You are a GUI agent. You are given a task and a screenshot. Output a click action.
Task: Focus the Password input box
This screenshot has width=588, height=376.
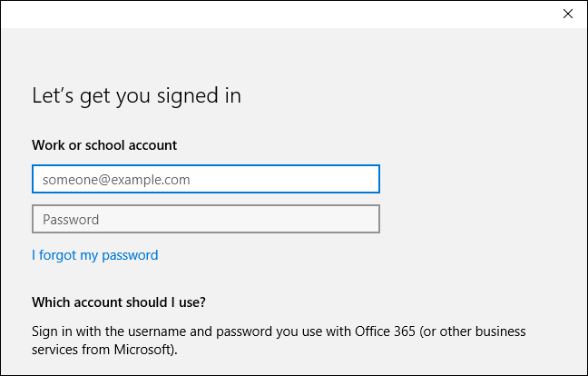coord(205,220)
